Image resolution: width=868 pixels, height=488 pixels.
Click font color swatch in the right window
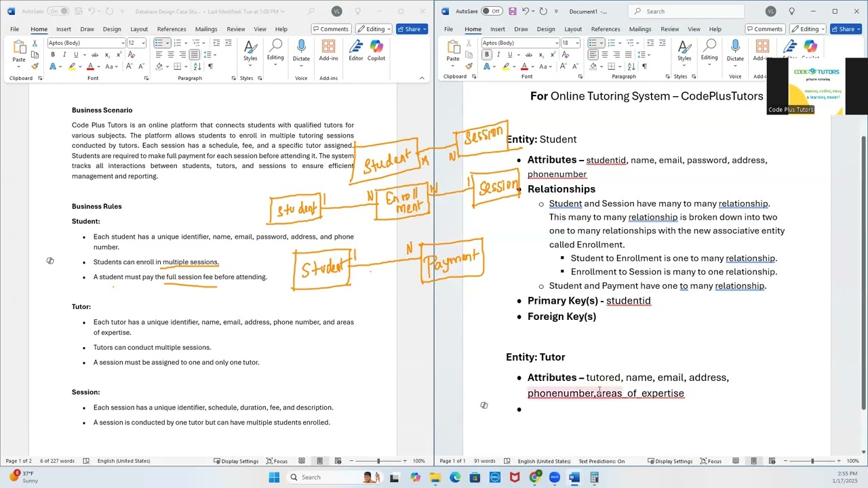point(524,66)
